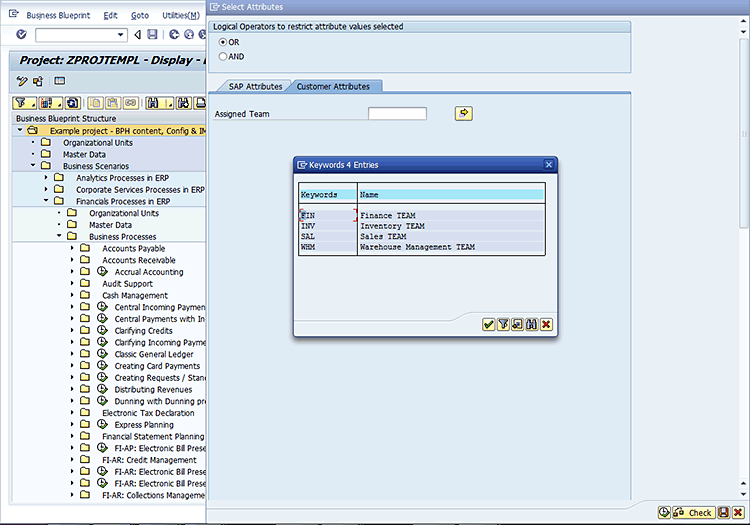
Task: Open the Goto menu
Action: [x=140, y=16]
